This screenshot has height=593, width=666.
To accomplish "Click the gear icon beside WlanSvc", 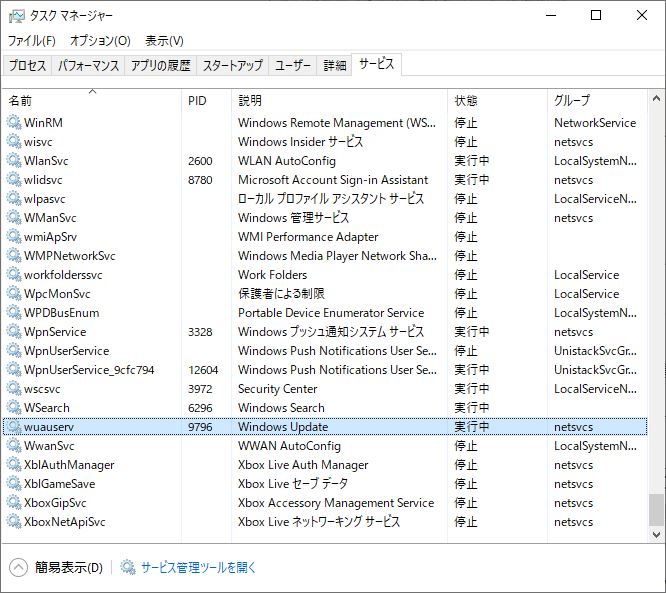I will (14, 161).
